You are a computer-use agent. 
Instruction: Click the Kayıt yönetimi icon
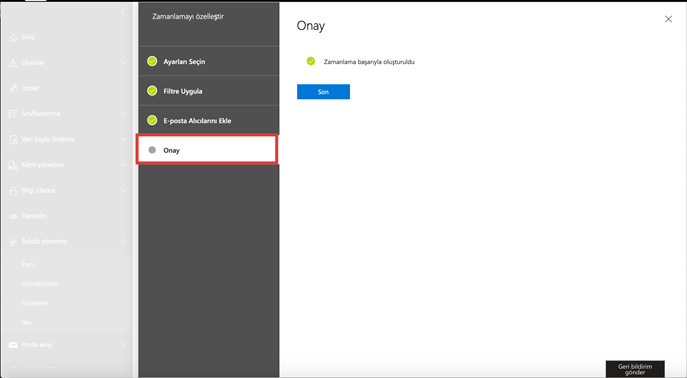coord(13,165)
